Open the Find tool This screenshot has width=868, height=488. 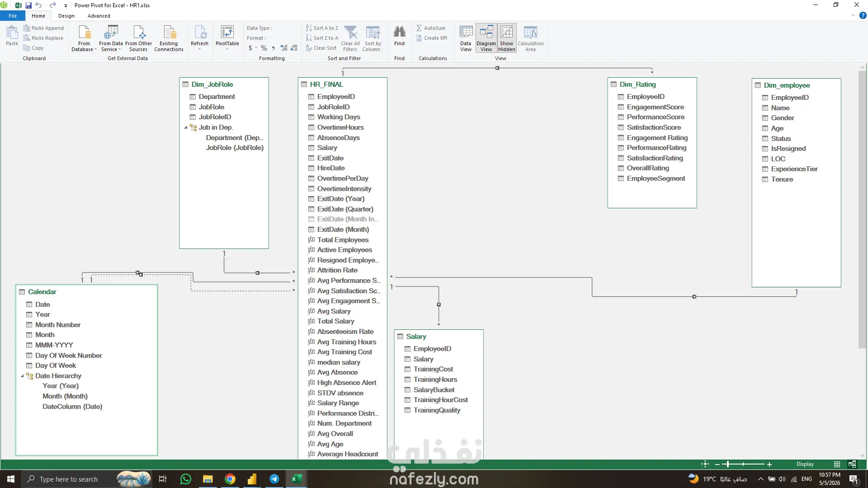tap(399, 36)
